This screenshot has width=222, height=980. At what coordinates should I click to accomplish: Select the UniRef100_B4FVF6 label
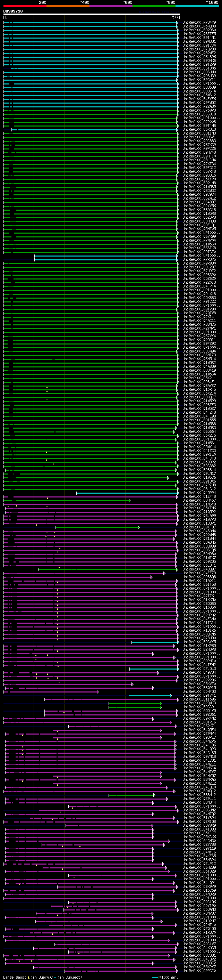coord(199,99)
